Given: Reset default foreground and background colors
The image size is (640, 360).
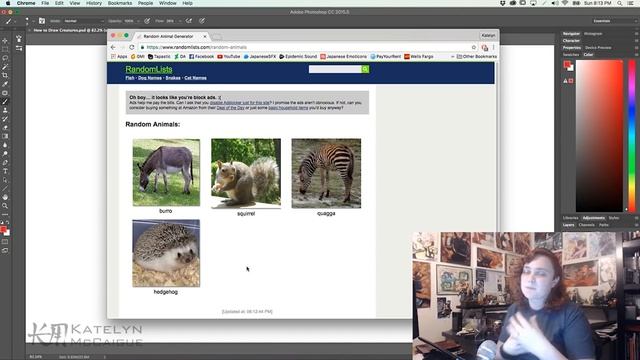Looking at the screenshot, I should point(2,222).
